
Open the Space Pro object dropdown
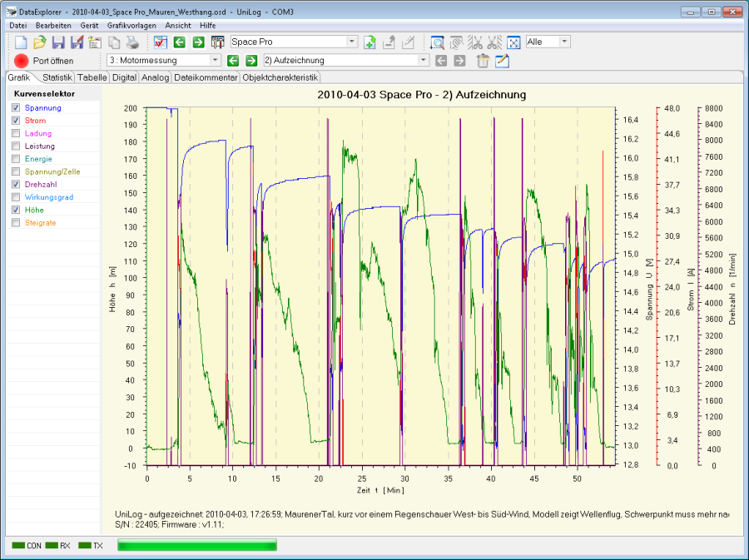pyautogui.click(x=352, y=42)
